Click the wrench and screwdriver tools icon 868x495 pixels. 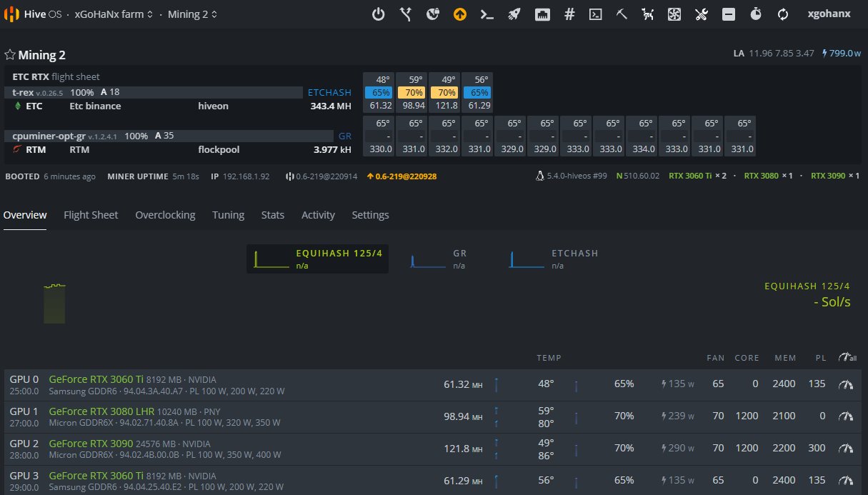pos(702,14)
